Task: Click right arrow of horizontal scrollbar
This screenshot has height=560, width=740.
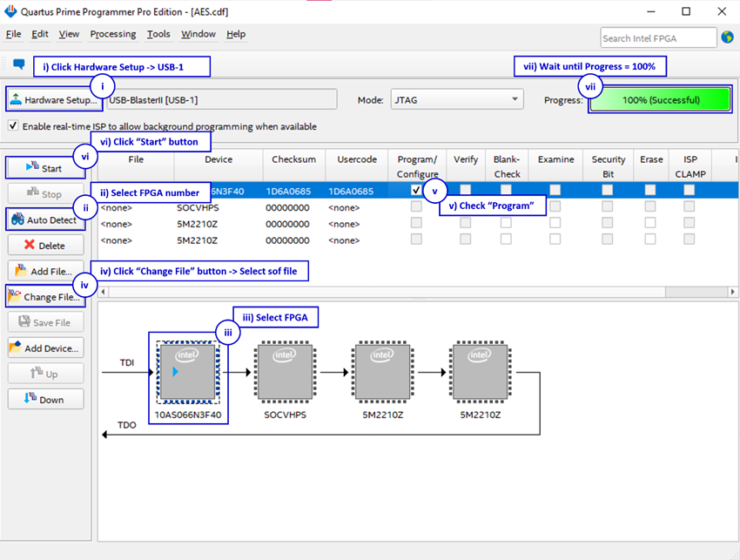Action: click(732, 292)
